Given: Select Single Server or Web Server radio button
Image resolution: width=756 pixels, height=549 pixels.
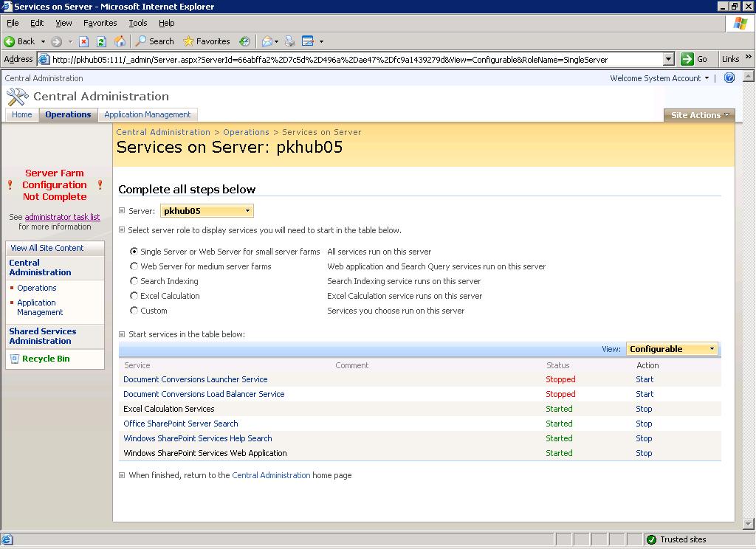Looking at the screenshot, I should 134,252.
